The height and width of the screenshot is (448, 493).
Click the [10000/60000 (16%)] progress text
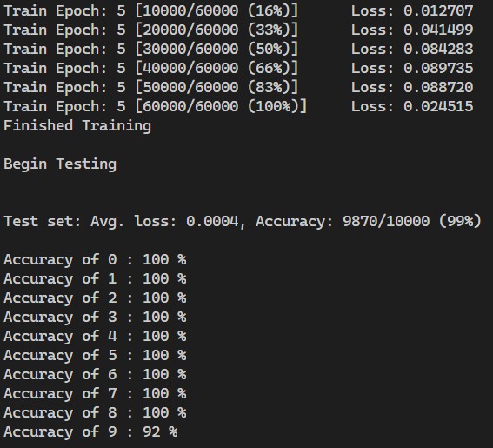click(217, 10)
